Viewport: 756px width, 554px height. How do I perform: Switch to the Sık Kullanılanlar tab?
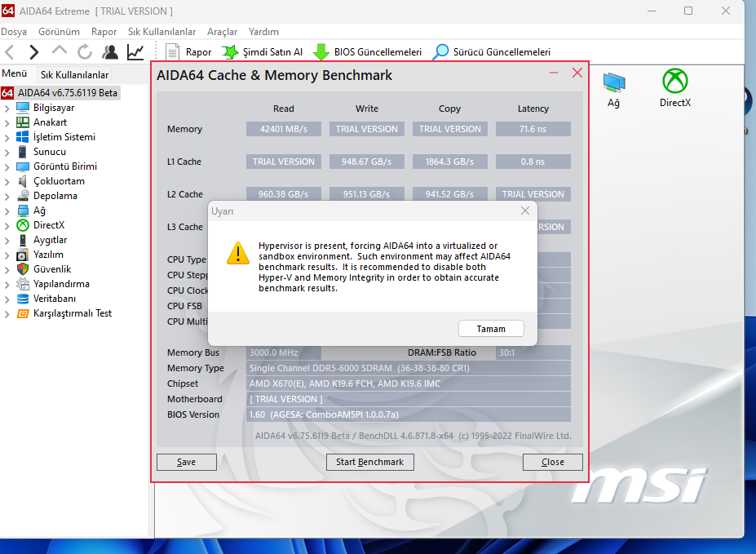tap(74, 75)
